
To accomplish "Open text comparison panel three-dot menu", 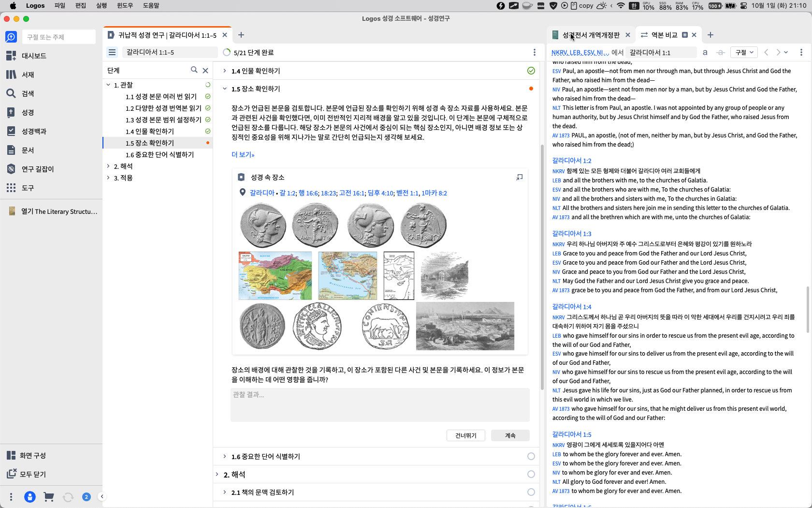I will [x=801, y=52].
